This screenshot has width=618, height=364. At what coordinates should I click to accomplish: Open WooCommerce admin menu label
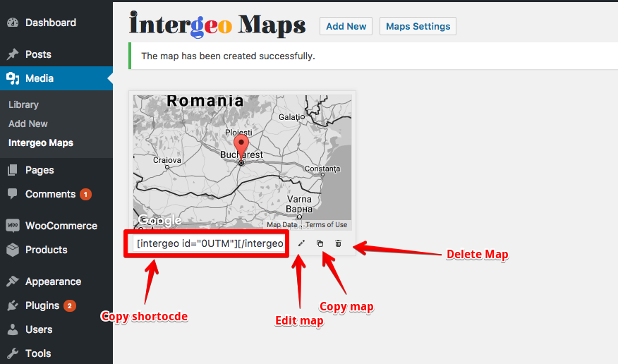(x=61, y=226)
